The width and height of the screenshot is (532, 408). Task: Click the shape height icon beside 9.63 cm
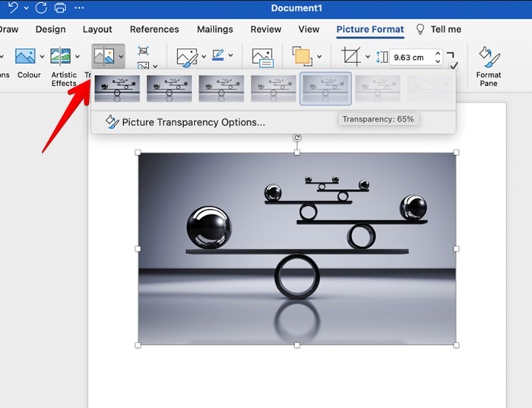tap(382, 57)
